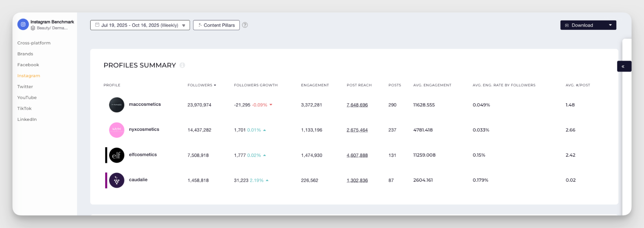644x228 pixels.
Task: Click the purple color bar beside caudalie
Action: 106,180
